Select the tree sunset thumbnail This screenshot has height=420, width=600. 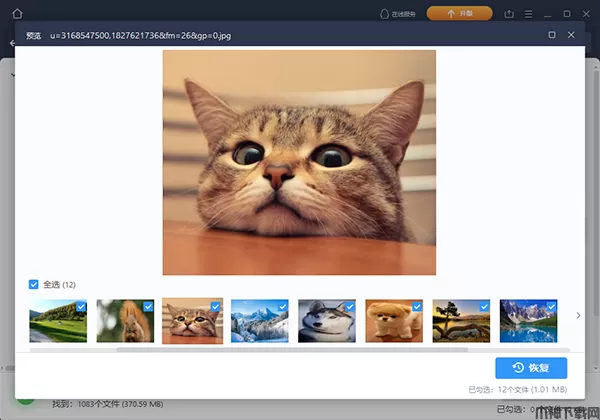461,321
